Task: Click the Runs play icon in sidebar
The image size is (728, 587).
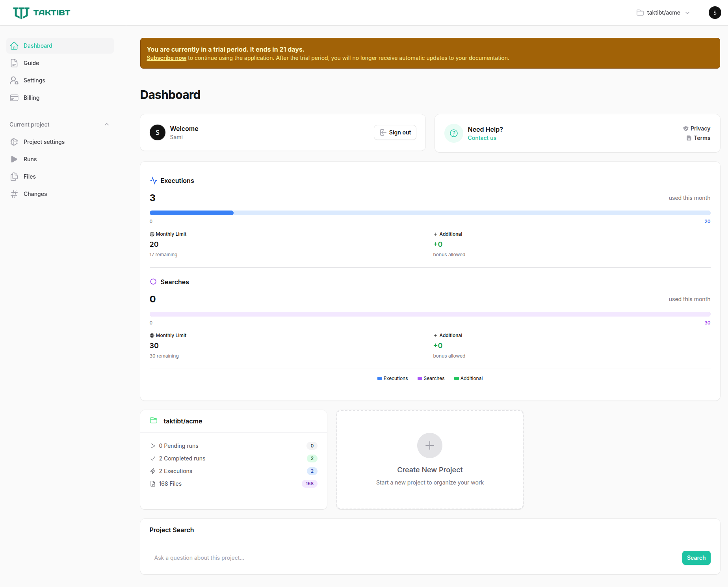Action: coord(14,159)
